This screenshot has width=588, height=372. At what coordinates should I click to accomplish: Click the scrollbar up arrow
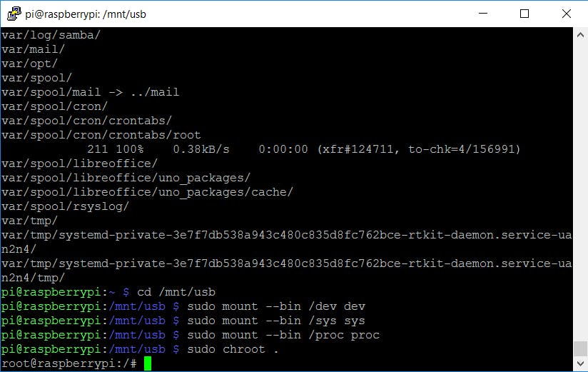[x=580, y=34]
